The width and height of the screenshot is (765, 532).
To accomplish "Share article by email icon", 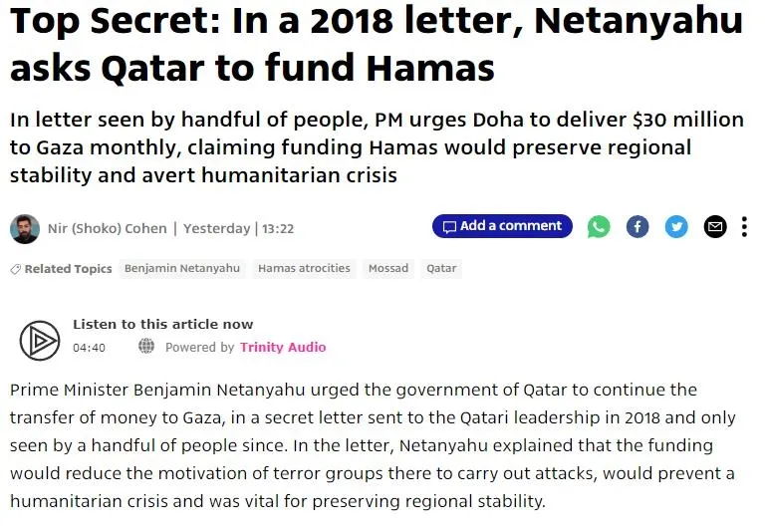I will pos(715,227).
